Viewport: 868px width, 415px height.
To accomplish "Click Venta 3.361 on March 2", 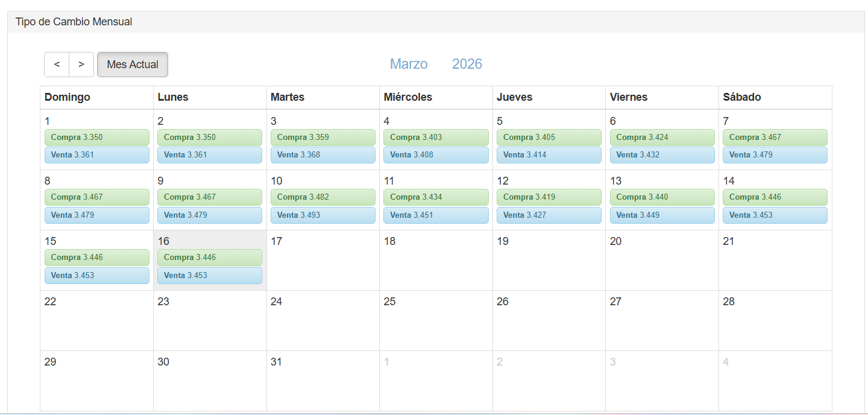I will pyautogui.click(x=209, y=155).
